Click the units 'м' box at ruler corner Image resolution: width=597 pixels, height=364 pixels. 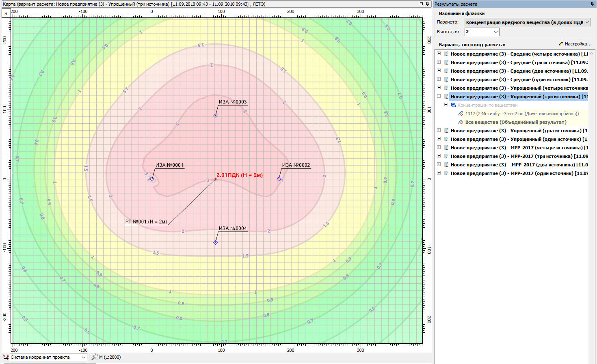click(x=6, y=13)
